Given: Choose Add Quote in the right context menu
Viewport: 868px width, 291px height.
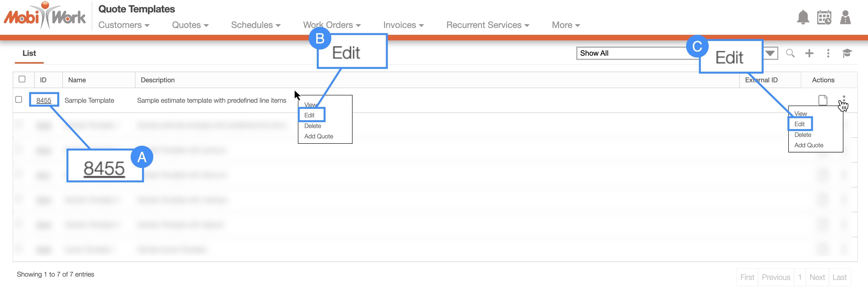Looking at the screenshot, I should 808,145.
